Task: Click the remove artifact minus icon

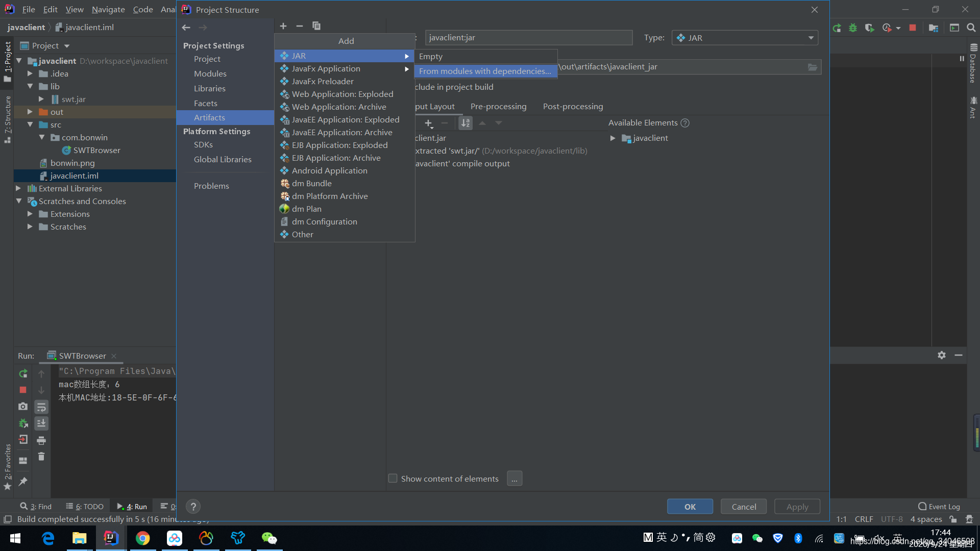Action: click(300, 26)
